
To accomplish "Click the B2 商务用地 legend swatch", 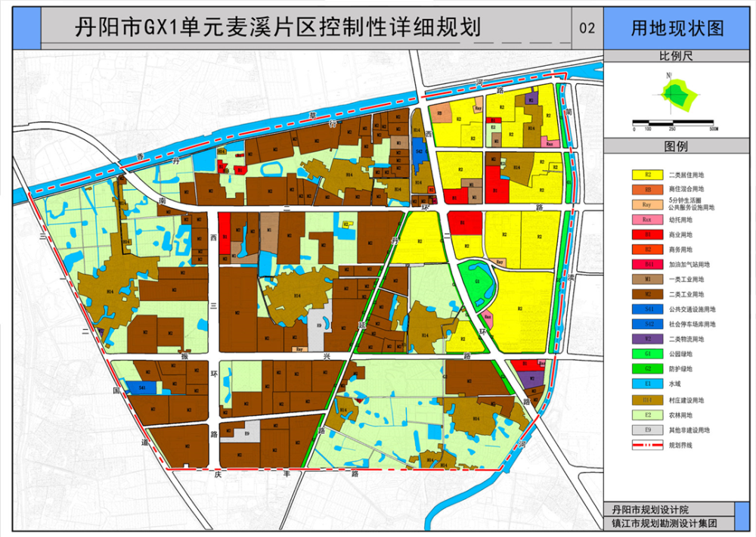I will coord(648,250).
